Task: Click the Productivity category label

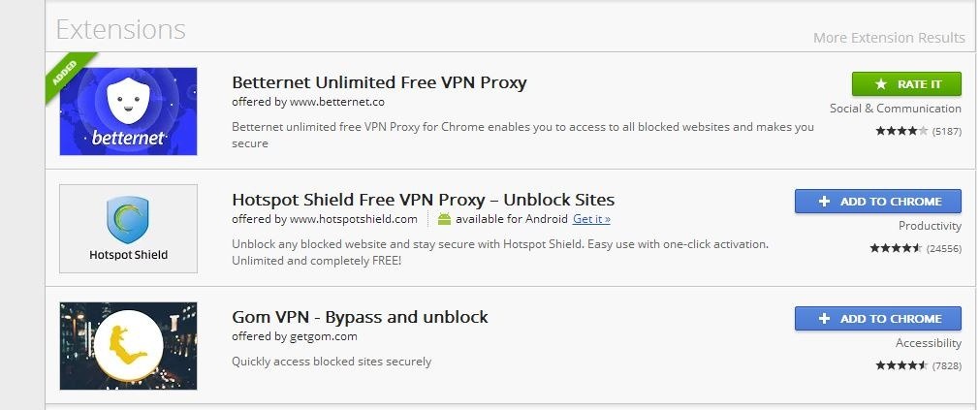Action: click(930, 226)
